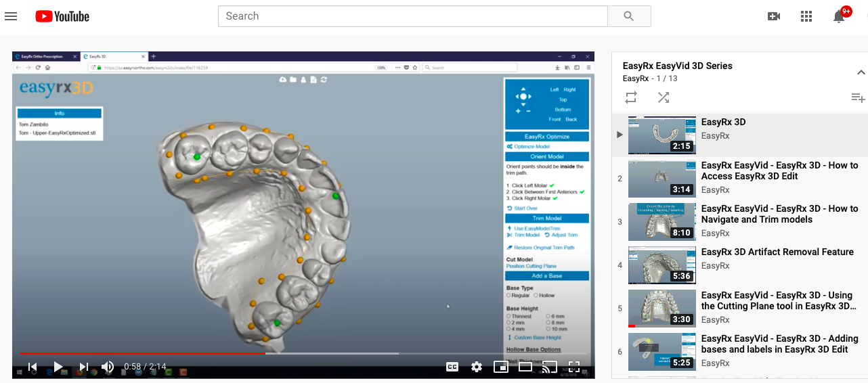Open thumbnail of Navigate and Trim models video
This screenshot has height=383, width=868.
(662, 222)
